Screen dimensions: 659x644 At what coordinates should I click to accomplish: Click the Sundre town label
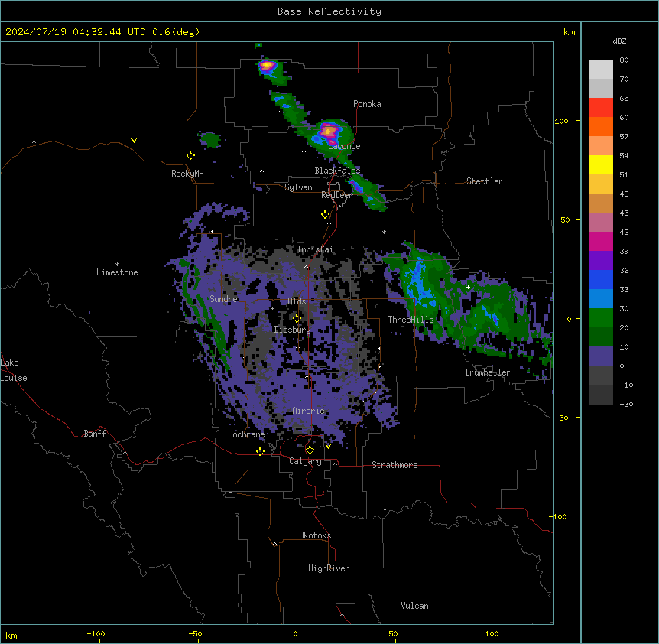click(223, 299)
